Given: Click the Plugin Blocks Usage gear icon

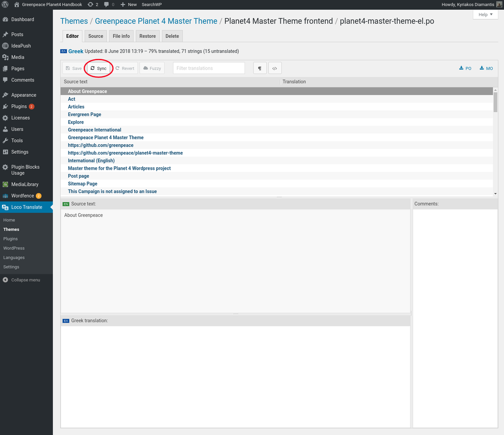Looking at the screenshot, I should coord(5,167).
